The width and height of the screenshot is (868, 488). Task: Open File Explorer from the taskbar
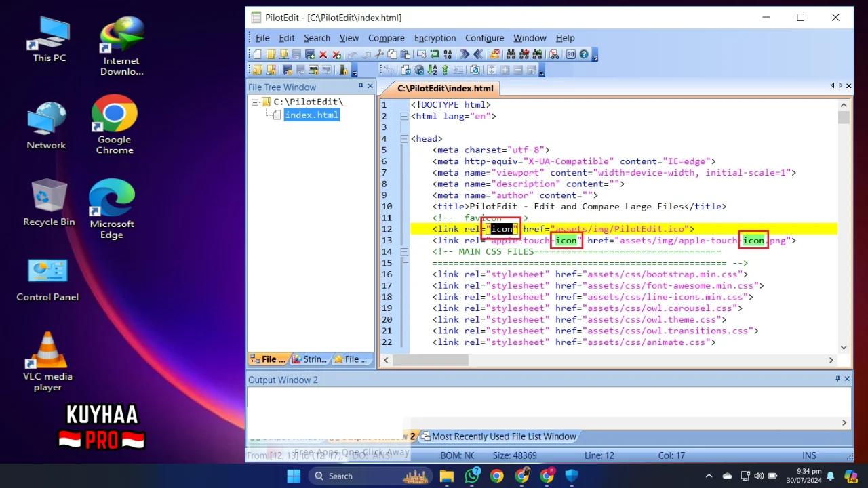tap(446, 476)
